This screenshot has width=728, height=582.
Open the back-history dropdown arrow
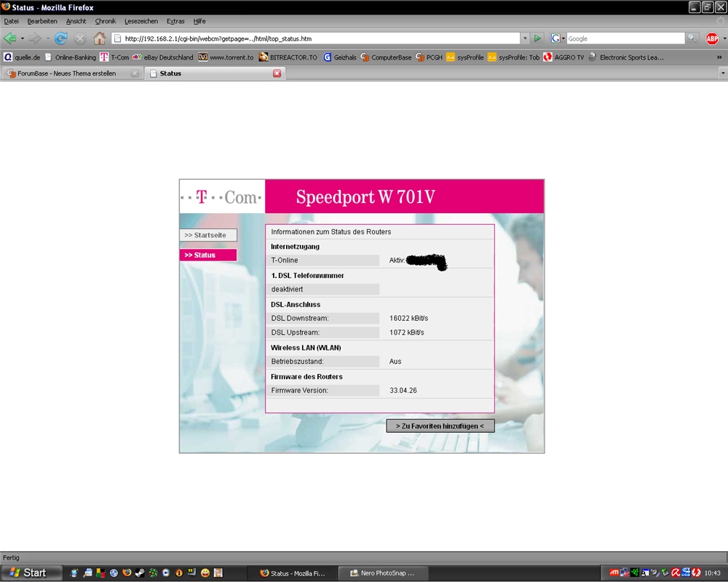click(x=23, y=39)
